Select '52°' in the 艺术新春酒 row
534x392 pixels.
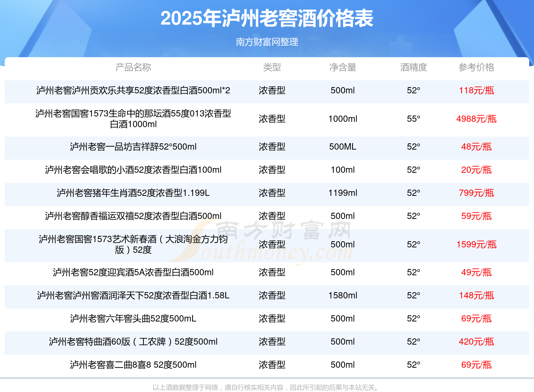coord(414,244)
